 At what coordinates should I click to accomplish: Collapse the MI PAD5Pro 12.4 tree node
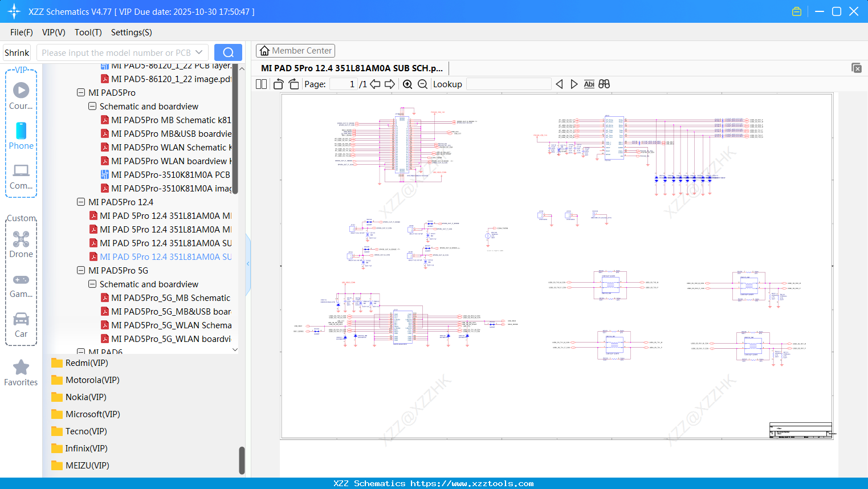81,202
